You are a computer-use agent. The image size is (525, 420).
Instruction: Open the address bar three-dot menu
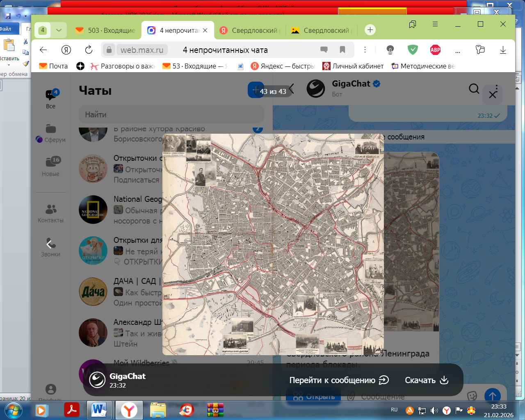365,50
